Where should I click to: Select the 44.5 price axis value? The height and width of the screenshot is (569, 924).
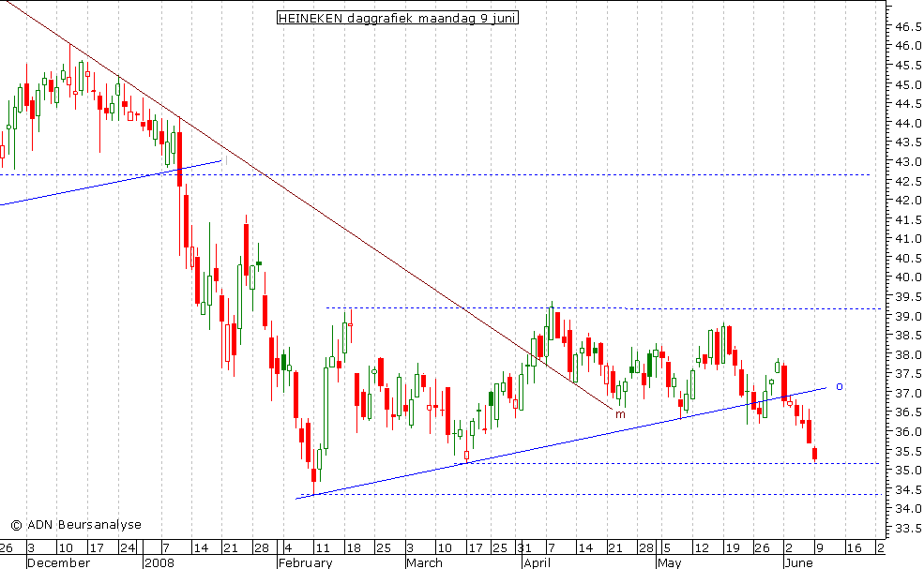click(908, 104)
